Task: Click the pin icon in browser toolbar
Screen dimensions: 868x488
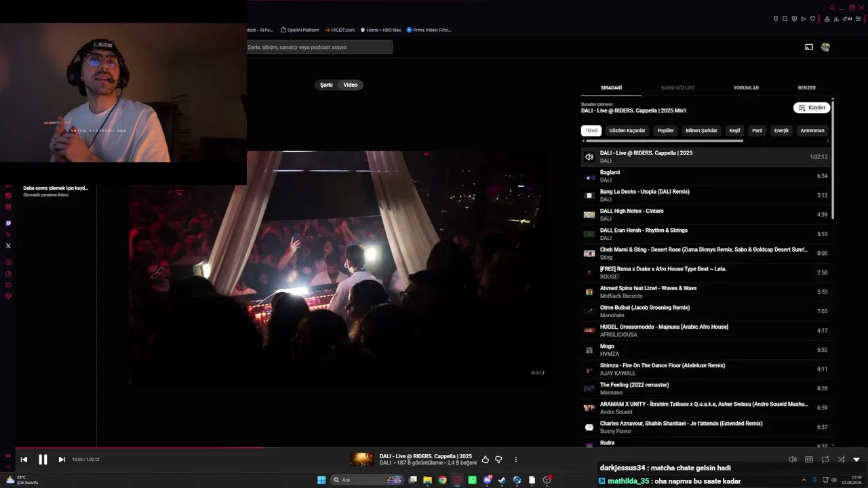Action: click(x=776, y=19)
